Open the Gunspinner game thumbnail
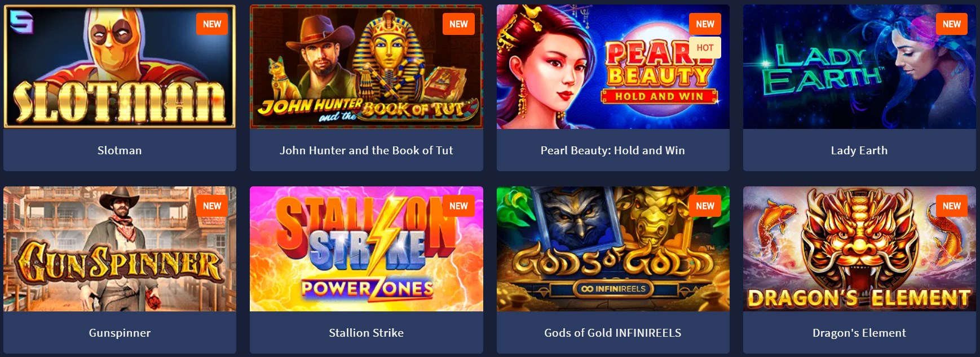This screenshot has width=980, height=357. (x=120, y=249)
